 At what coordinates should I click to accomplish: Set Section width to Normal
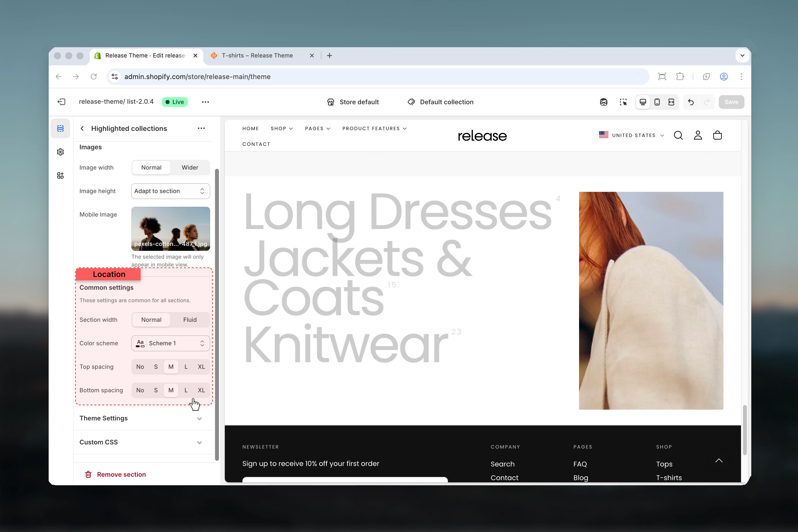coord(151,320)
